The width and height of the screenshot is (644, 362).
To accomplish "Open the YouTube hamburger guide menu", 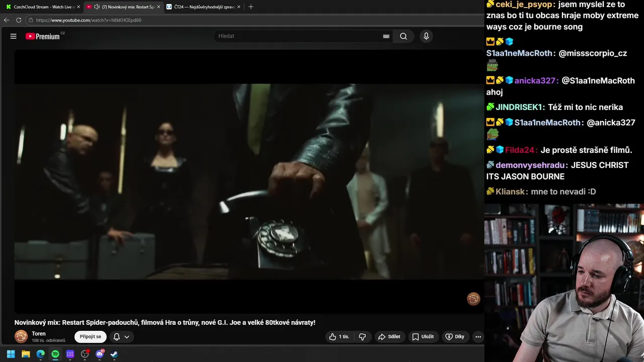I will [x=14, y=36].
